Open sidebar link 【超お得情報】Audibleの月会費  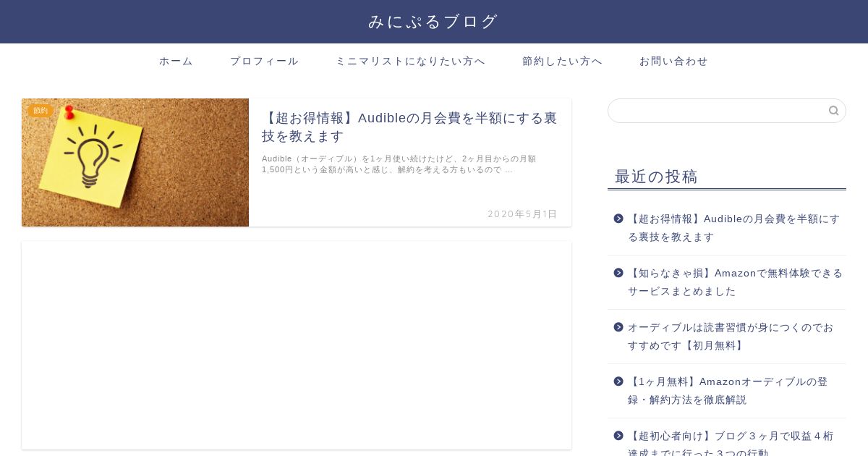(x=734, y=227)
